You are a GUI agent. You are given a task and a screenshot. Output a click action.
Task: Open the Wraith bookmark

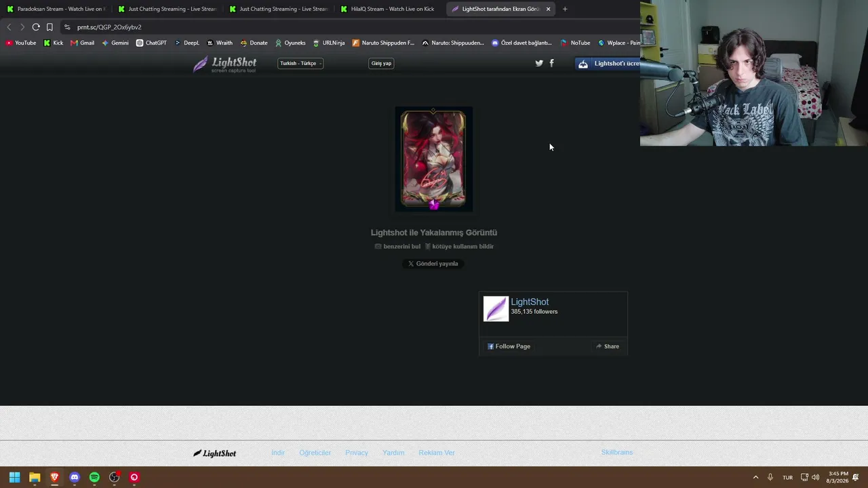(x=220, y=43)
